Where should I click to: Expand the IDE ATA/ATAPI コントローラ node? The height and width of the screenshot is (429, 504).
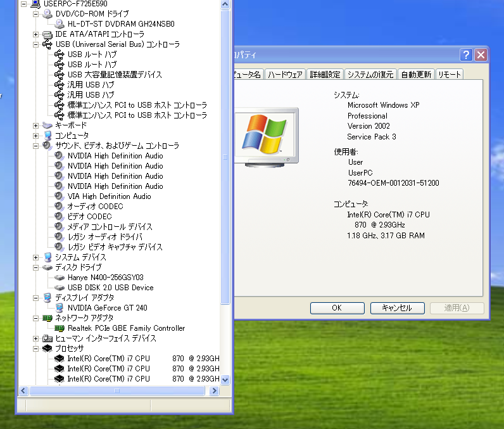point(35,34)
